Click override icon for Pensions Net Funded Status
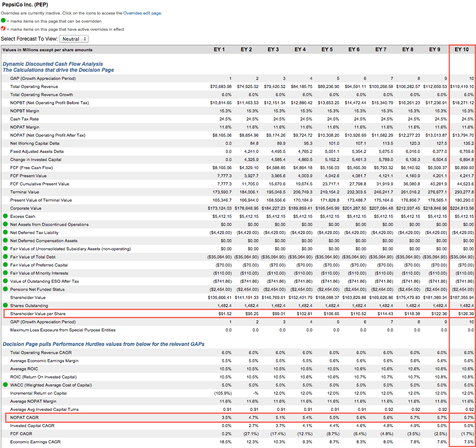The height and width of the screenshot is (448, 476). click(x=5, y=289)
